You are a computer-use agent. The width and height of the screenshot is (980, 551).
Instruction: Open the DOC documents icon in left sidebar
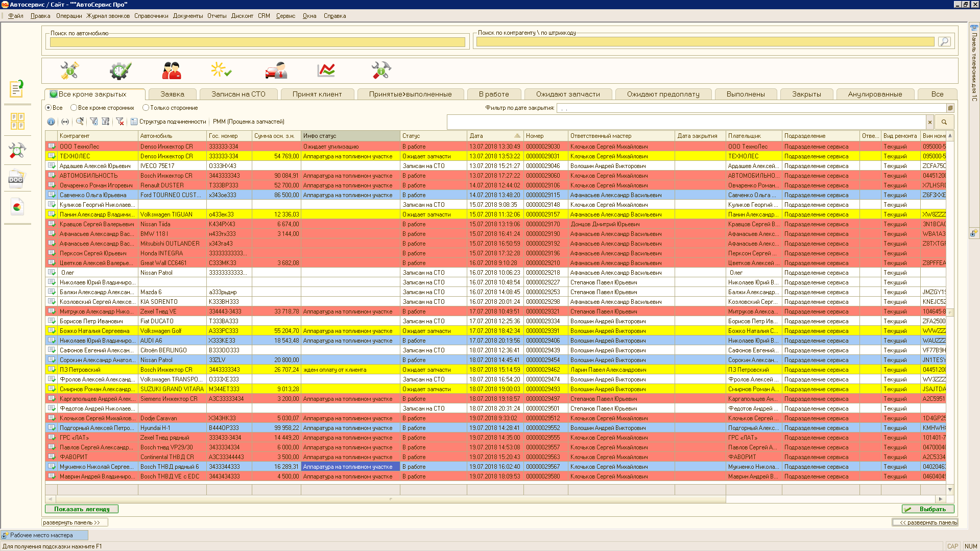17,179
